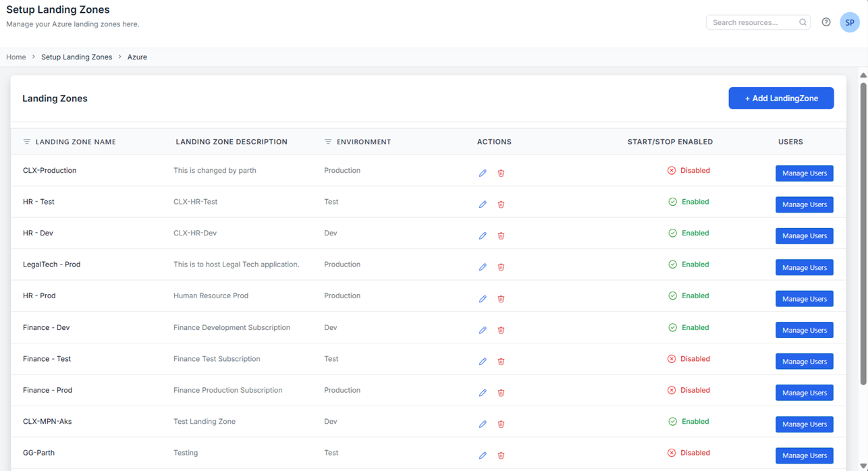Select the Azure breadcrumb
The image size is (868, 471).
click(x=137, y=57)
